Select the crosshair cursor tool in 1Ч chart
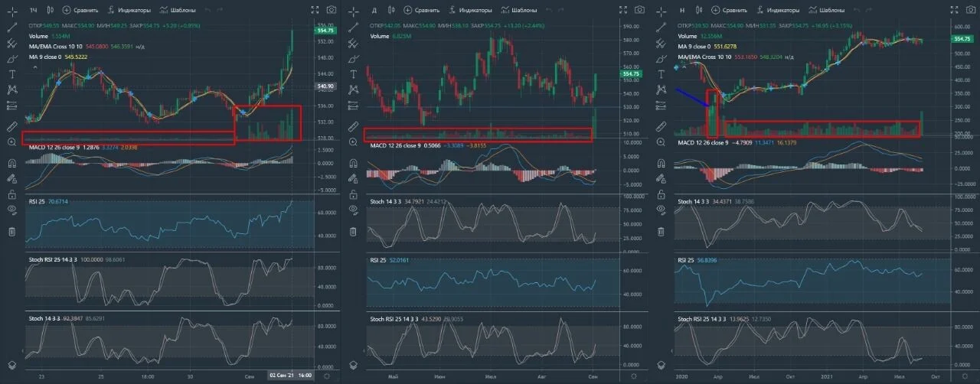The height and width of the screenshot is (384, 980). (x=12, y=11)
